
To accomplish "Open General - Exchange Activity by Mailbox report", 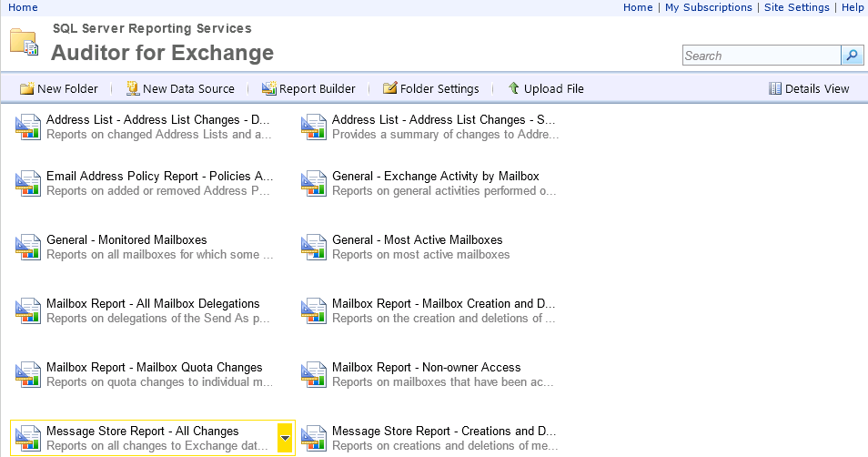I will tap(436, 176).
